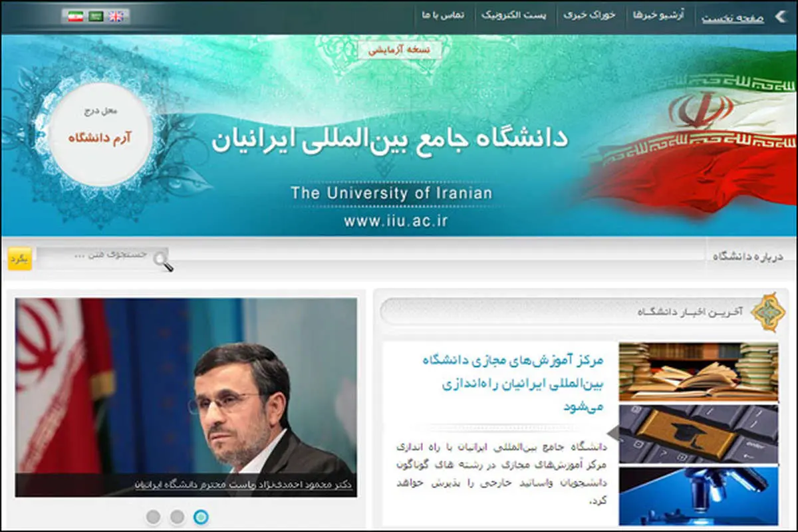The width and height of the screenshot is (798, 532).
Task: Open headline مرکز آموزش‌های مجازی دانشگاه news link
Action: [x=513, y=383]
